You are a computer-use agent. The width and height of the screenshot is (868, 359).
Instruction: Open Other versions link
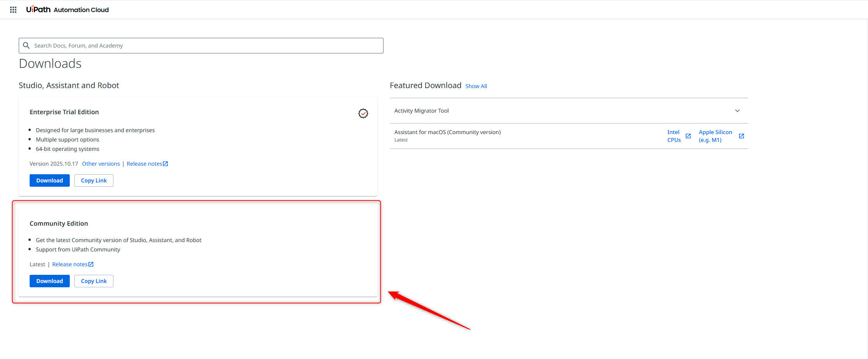click(101, 164)
